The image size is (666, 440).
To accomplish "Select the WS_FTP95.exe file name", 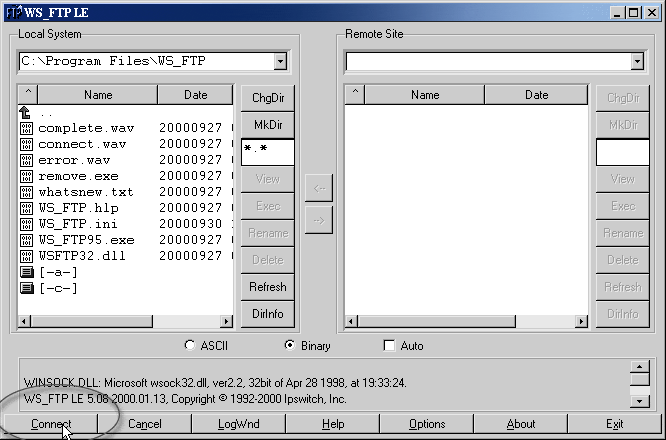I will (x=86, y=240).
